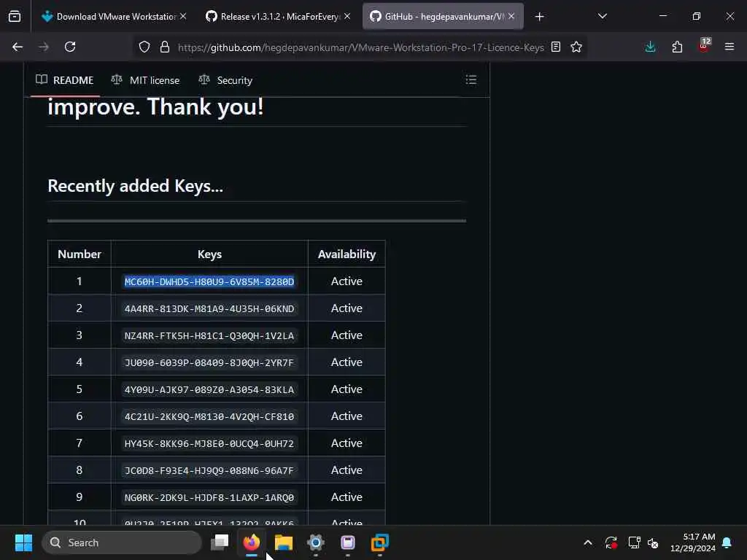Click the Availability column header
The height and width of the screenshot is (560, 747).
[x=347, y=254]
